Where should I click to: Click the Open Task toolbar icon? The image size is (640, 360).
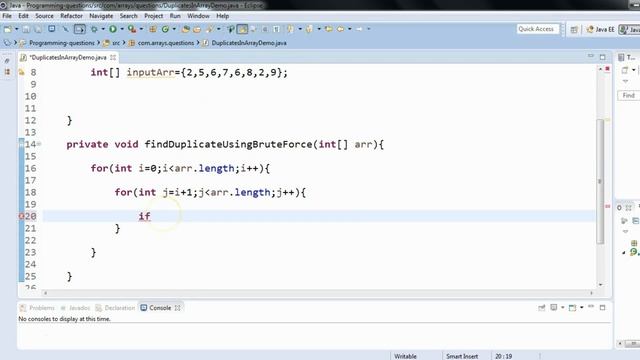197,29
